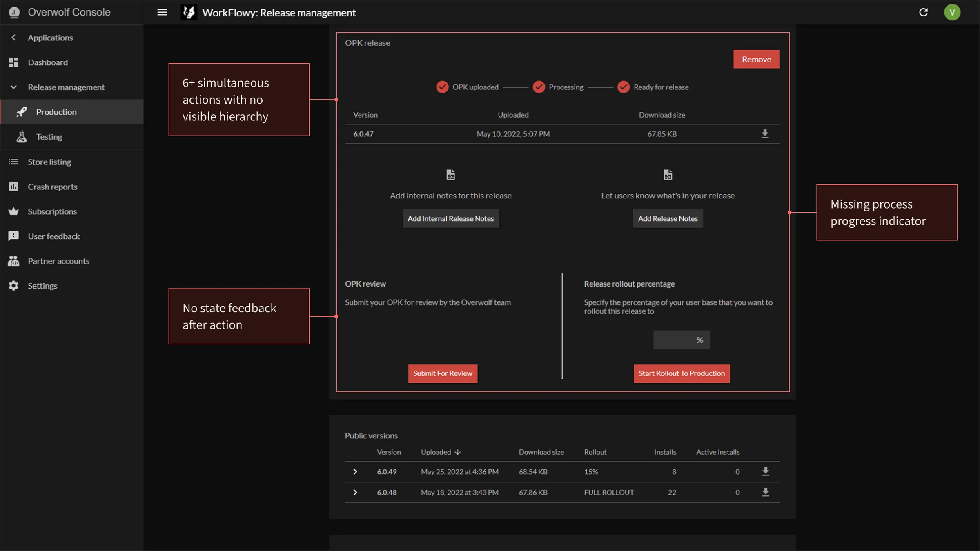Click the Installs column header
This screenshot has height=551, width=980.
665,452
